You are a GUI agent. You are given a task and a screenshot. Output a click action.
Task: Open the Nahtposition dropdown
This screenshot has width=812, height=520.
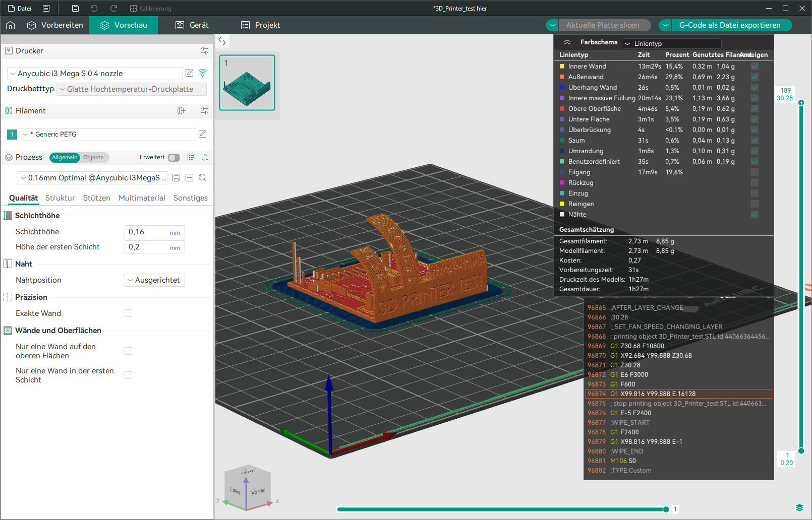tap(155, 280)
